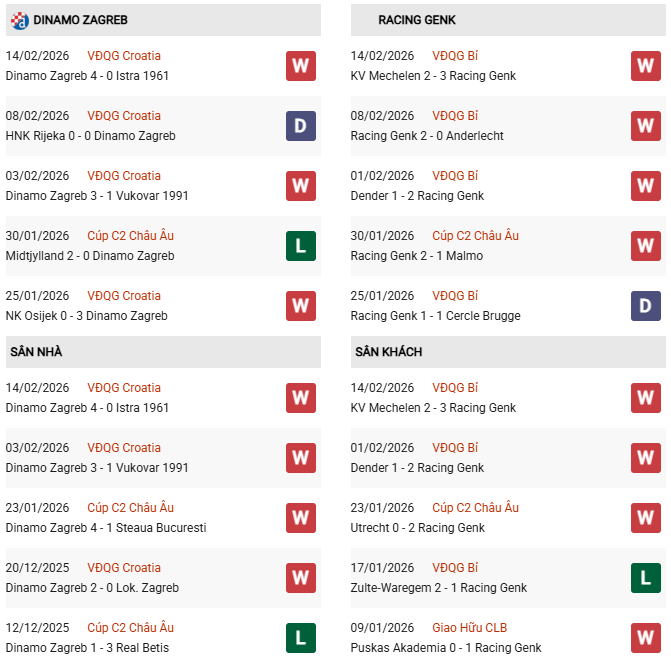
Task: Click the D badge for Cercle Brugge match
Action: (646, 306)
